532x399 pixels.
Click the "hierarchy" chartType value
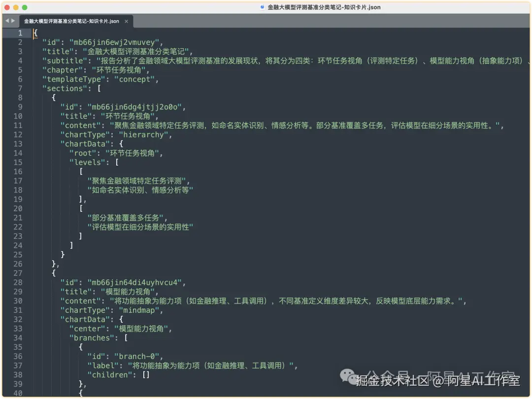143,134
